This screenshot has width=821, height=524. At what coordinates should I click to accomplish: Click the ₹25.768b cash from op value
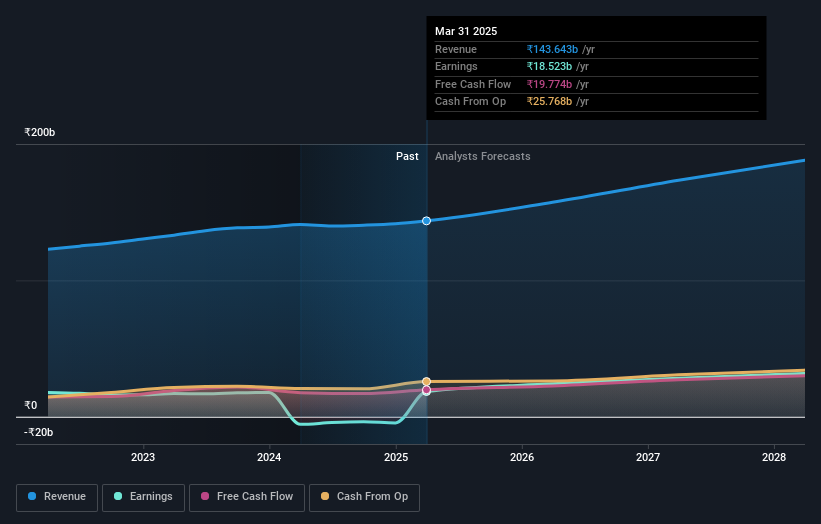click(x=549, y=102)
